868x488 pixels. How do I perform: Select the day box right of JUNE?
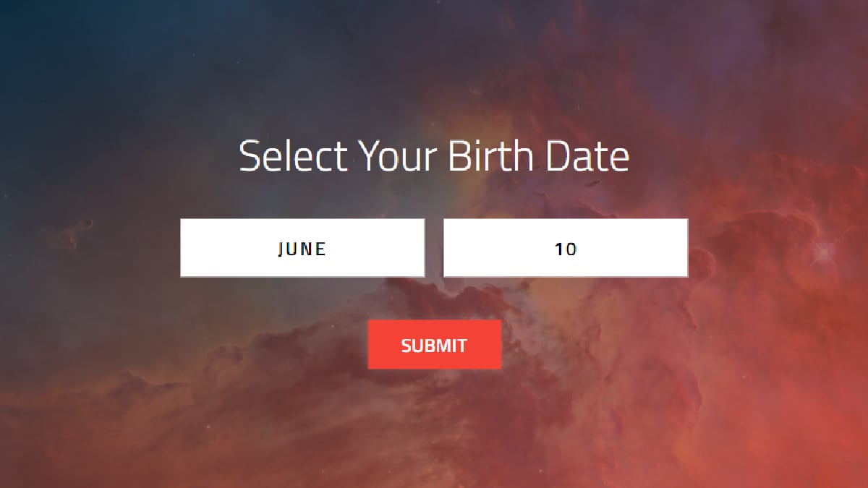(x=565, y=248)
